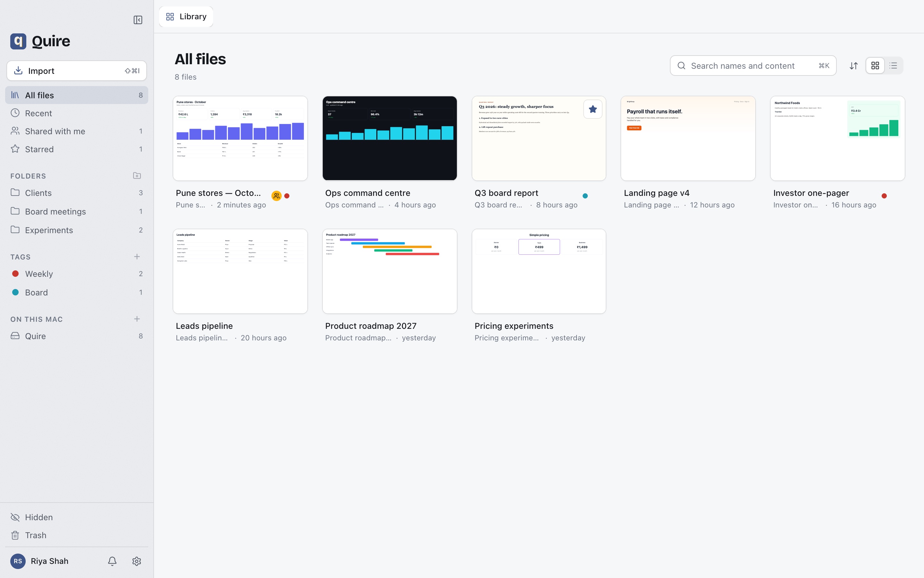This screenshot has height=578, width=924.
Task: Open Investor one-pager thumbnail
Action: 837,138
